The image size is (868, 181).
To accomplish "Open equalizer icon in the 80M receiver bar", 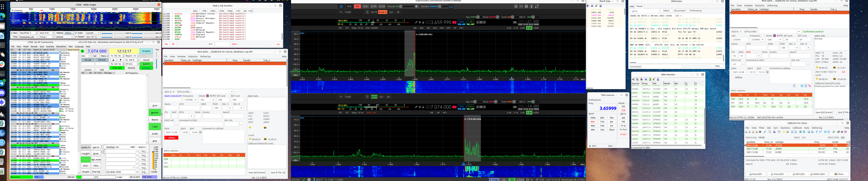I will (367, 12).
